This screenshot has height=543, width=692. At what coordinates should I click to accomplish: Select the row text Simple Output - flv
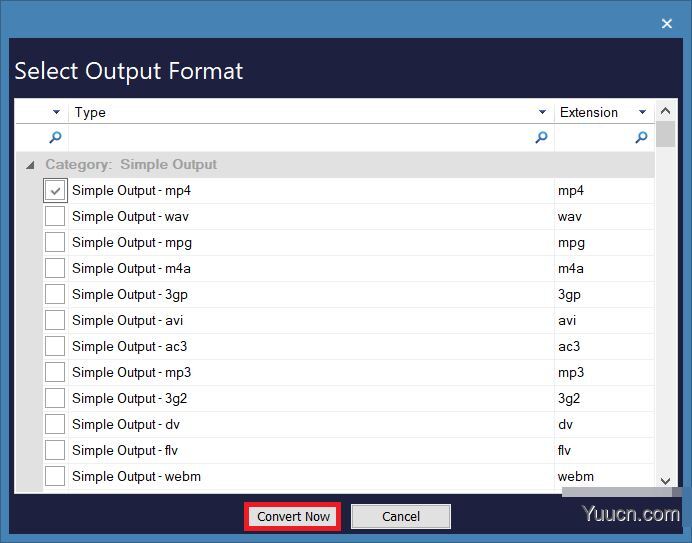pyautogui.click(x=125, y=451)
